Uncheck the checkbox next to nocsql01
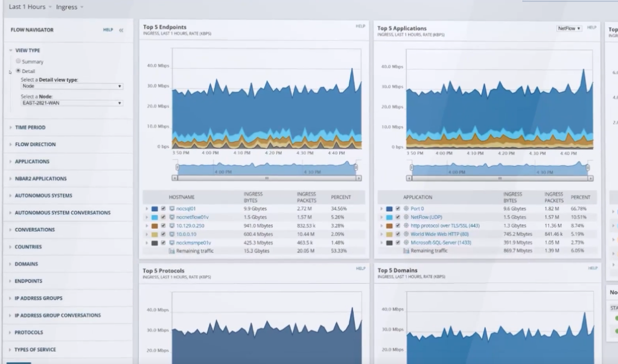Screen dimensions: 618x364 coord(163,209)
